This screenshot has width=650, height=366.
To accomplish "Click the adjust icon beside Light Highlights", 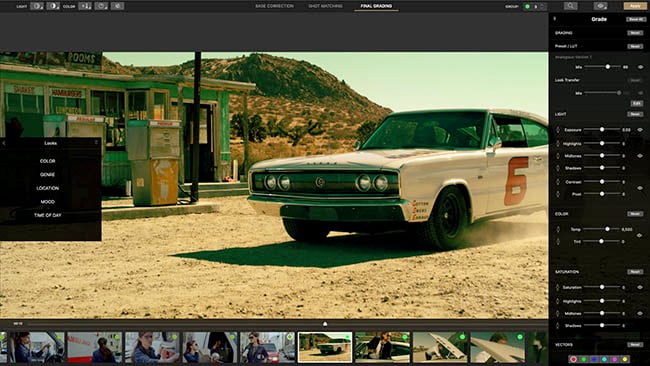I will (x=558, y=143).
